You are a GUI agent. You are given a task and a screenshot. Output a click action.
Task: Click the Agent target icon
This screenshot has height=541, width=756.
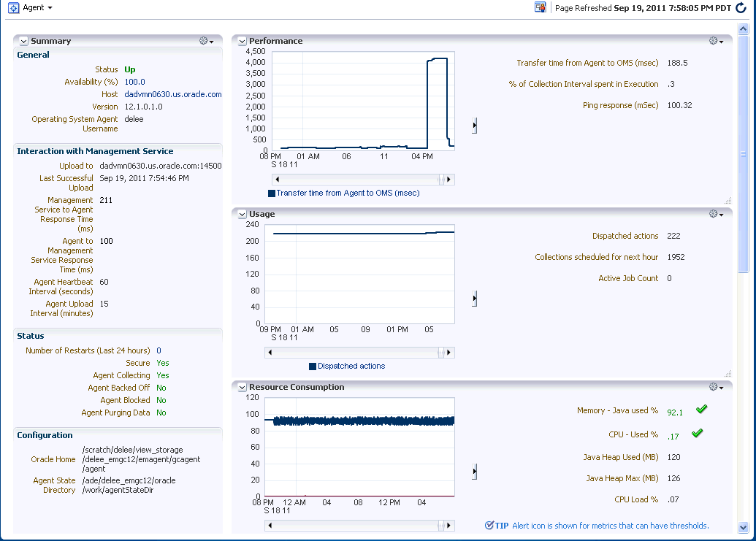(13, 8)
